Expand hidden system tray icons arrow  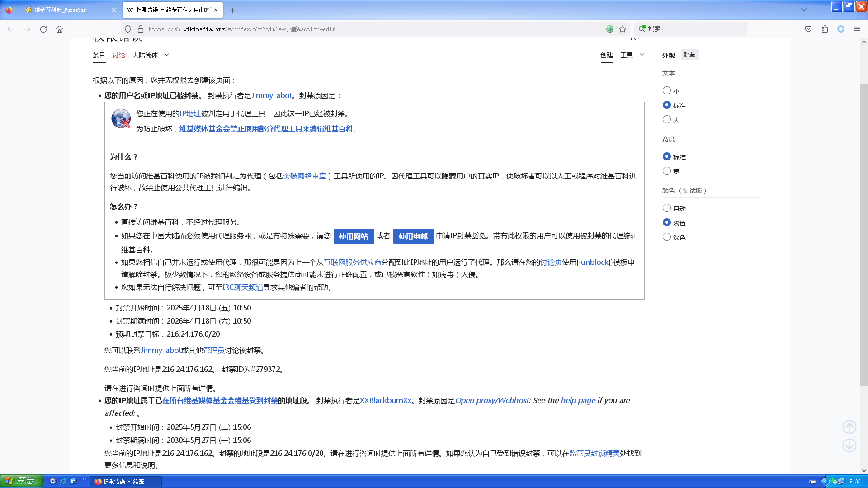click(x=825, y=481)
